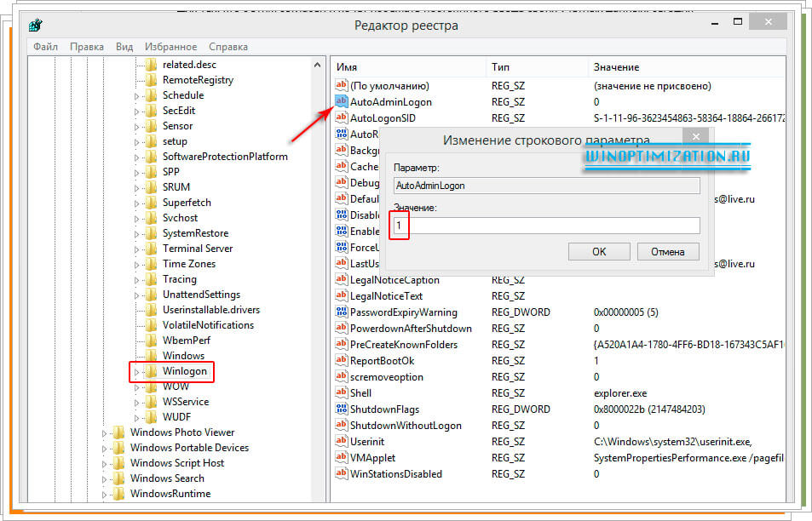812x521 pixels.
Task: Select the PasswordExpiryWarning DWORD value icon
Action: pyautogui.click(x=342, y=312)
